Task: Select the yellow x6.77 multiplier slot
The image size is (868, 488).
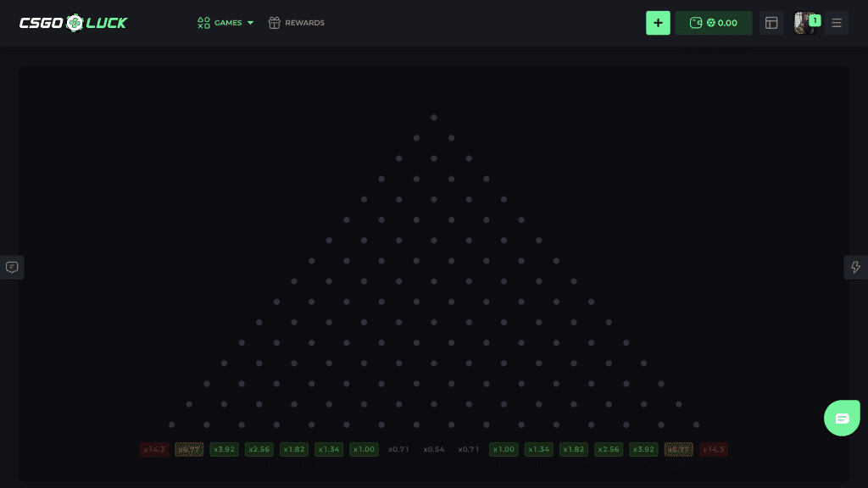Action: (x=189, y=449)
